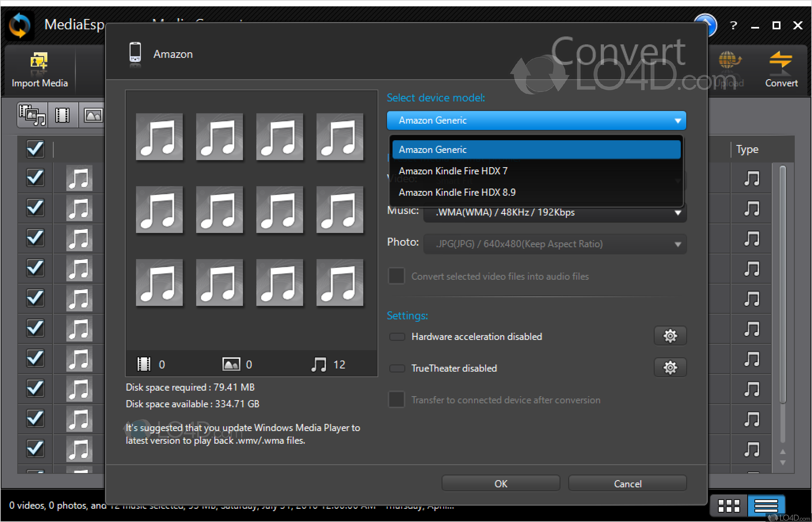Click the media list vertical scrollbar
812x522 pixels.
[x=783, y=284]
